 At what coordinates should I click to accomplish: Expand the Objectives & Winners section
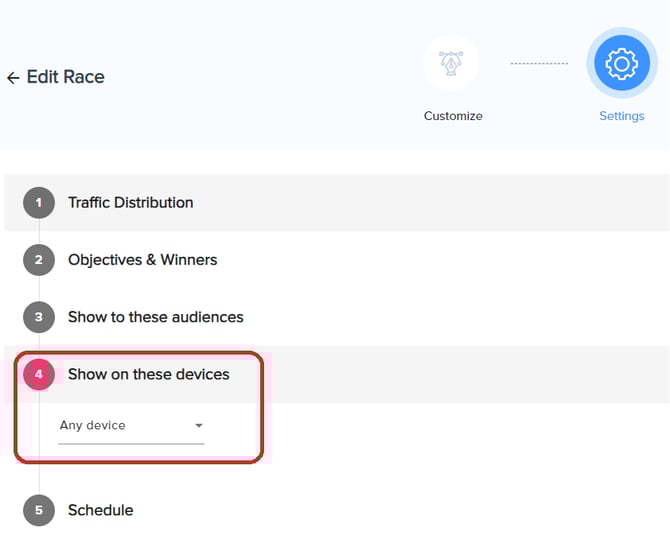[x=143, y=260]
